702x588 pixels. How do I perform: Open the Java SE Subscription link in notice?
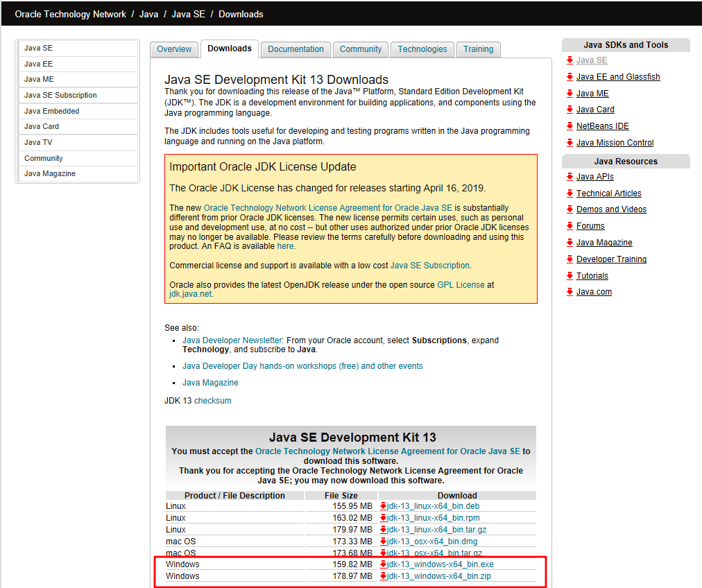[x=430, y=266]
